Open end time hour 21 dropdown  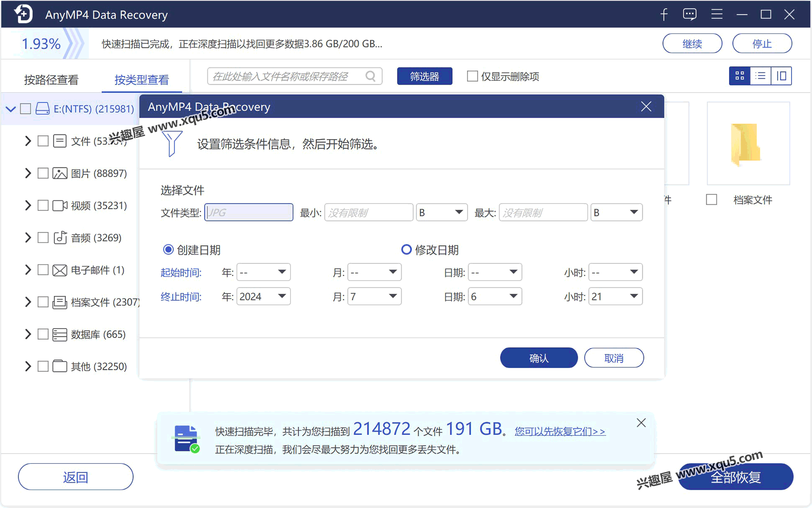click(x=615, y=297)
